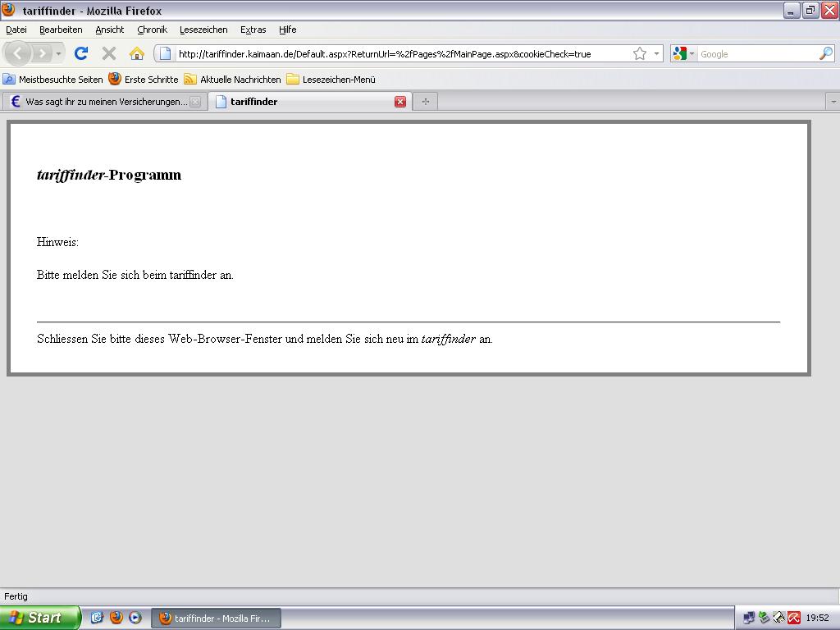Launch Windows Media Player from quick launch

tap(135, 618)
